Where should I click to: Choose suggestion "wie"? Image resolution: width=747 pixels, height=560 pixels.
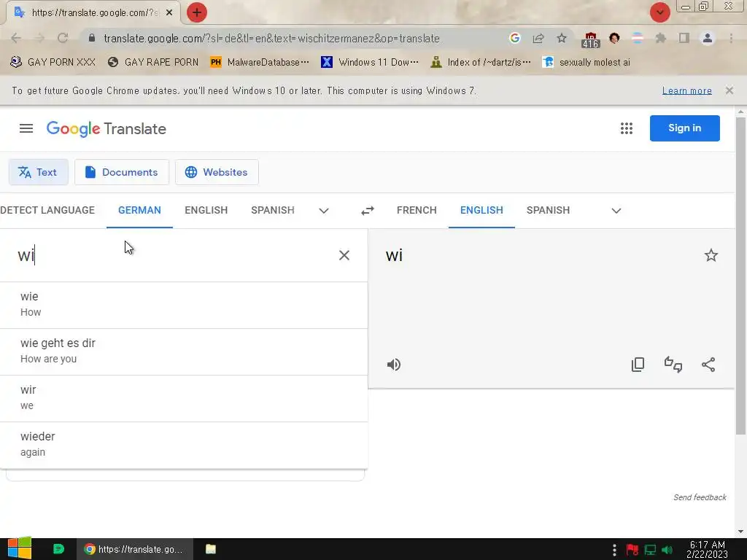[x=183, y=305]
